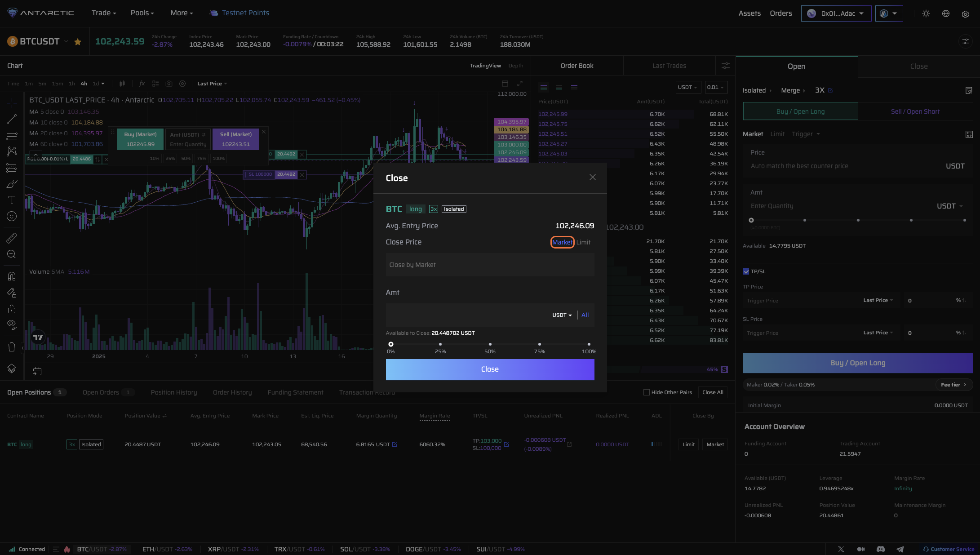Image resolution: width=980 pixels, height=555 pixels.
Task: Expand wallet 0x01...Adac dropdown
Action: (836, 13)
